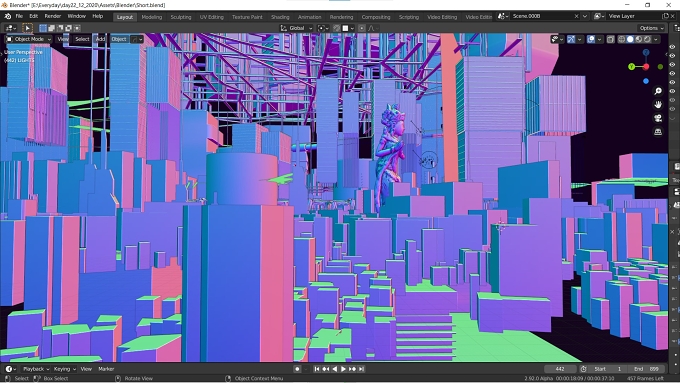This screenshot has height=383, width=680.
Task: Toggle the show overlays button
Action: (591, 39)
